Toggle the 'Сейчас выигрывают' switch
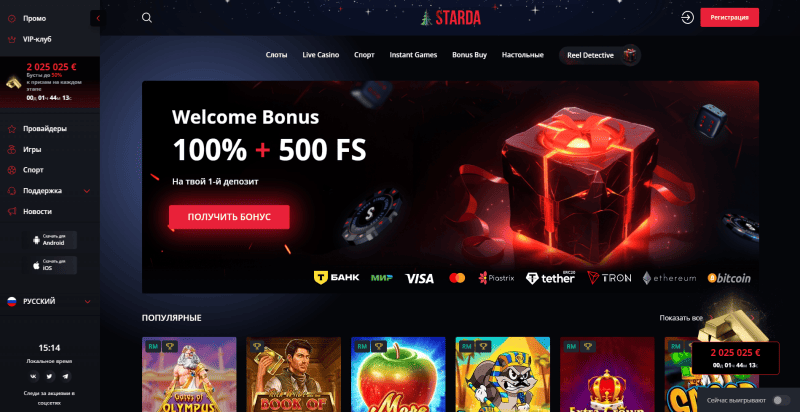 (x=781, y=400)
